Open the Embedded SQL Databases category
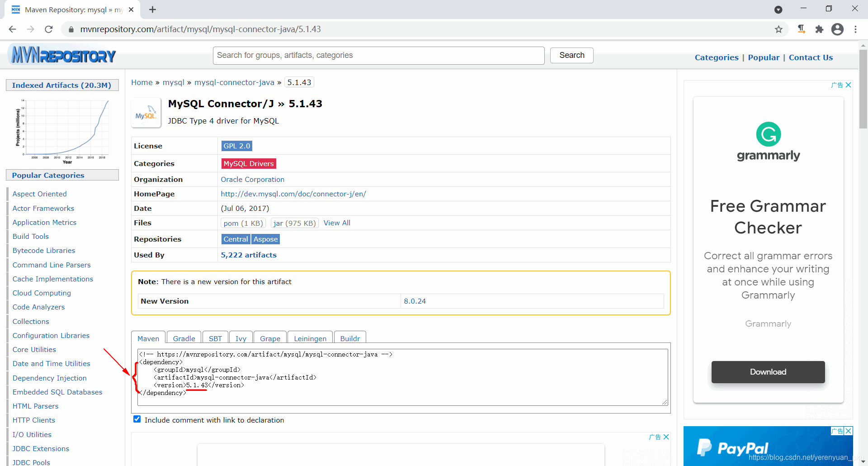This screenshot has width=868, height=466. (x=57, y=392)
